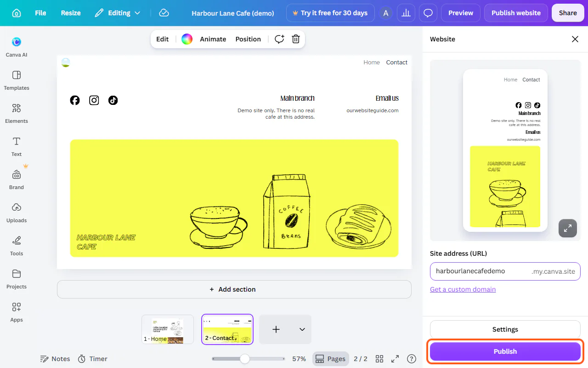Click the Publish website button
The image size is (588, 368).
click(x=516, y=13)
